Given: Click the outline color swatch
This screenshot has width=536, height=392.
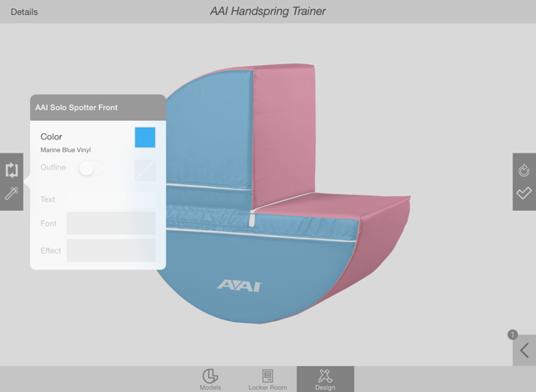Looking at the screenshot, I should pos(145,170).
